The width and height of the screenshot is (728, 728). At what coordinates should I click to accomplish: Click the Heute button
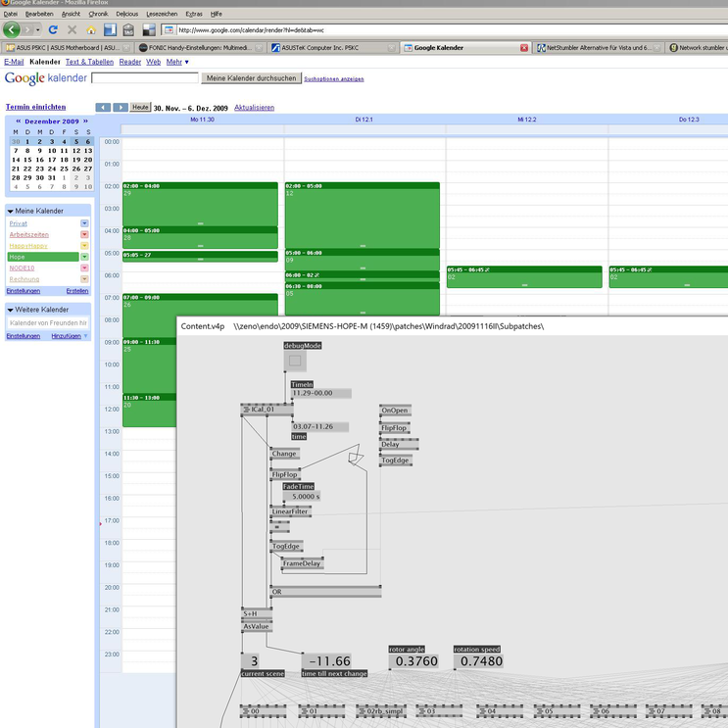coord(141,107)
